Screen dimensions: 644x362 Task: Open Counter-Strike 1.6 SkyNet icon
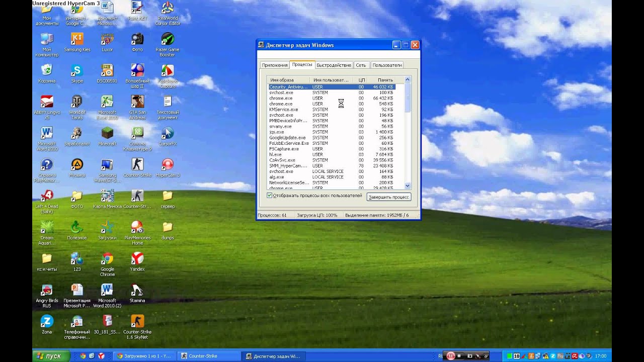click(x=137, y=327)
